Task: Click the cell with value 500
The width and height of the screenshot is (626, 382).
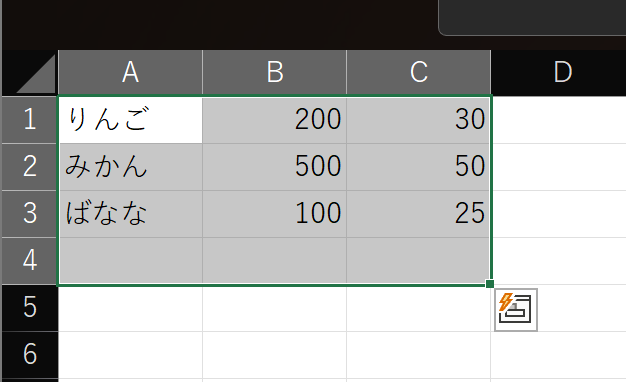Action: click(x=274, y=167)
